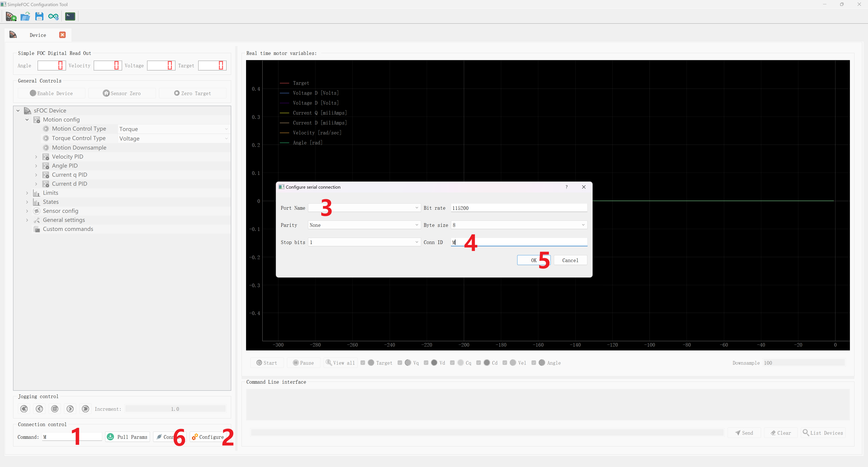Viewport: 868px width, 467px height.
Task: Click Sensor Zero button
Action: [x=122, y=93]
